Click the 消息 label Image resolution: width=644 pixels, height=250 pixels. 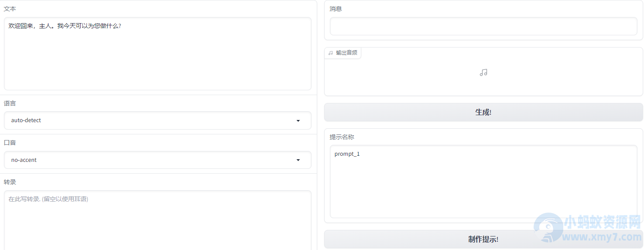pyautogui.click(x=336, y=9)
